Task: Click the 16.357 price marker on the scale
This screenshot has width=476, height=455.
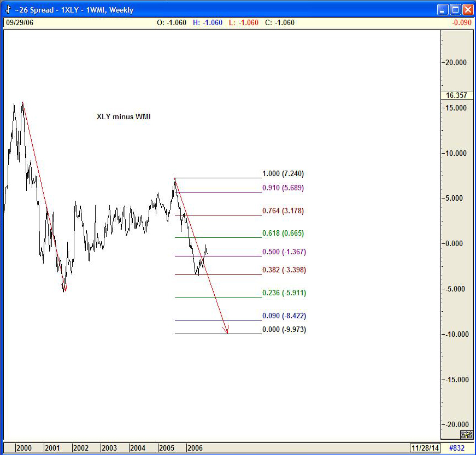Action: coord(456,95)
